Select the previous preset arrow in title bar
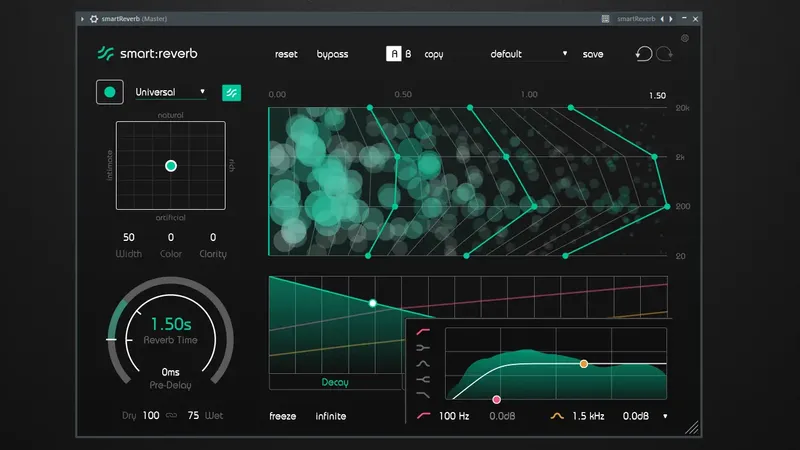This screenshot has width=800, height=450. coord(662,19)
